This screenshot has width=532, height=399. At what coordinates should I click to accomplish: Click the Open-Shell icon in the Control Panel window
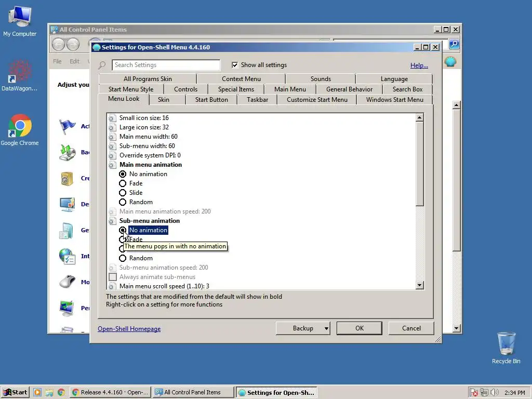[x=450, y=61]
